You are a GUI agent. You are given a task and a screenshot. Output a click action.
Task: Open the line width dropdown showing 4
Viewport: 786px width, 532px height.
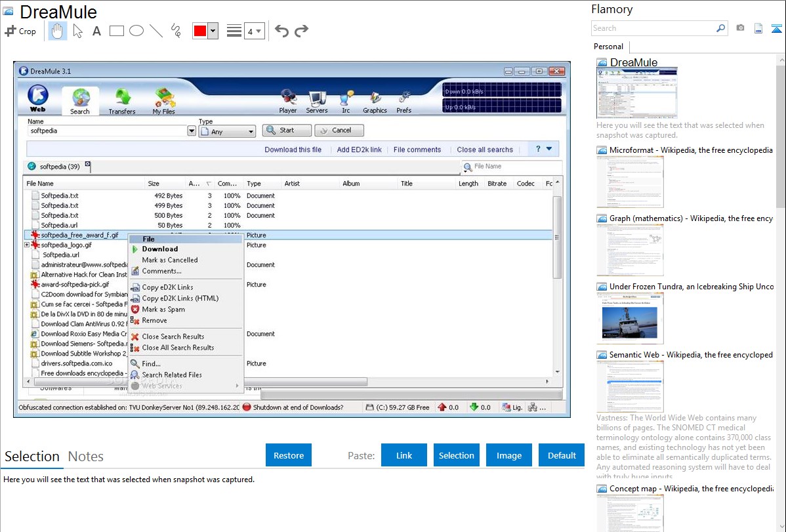(x=254, y=31)
